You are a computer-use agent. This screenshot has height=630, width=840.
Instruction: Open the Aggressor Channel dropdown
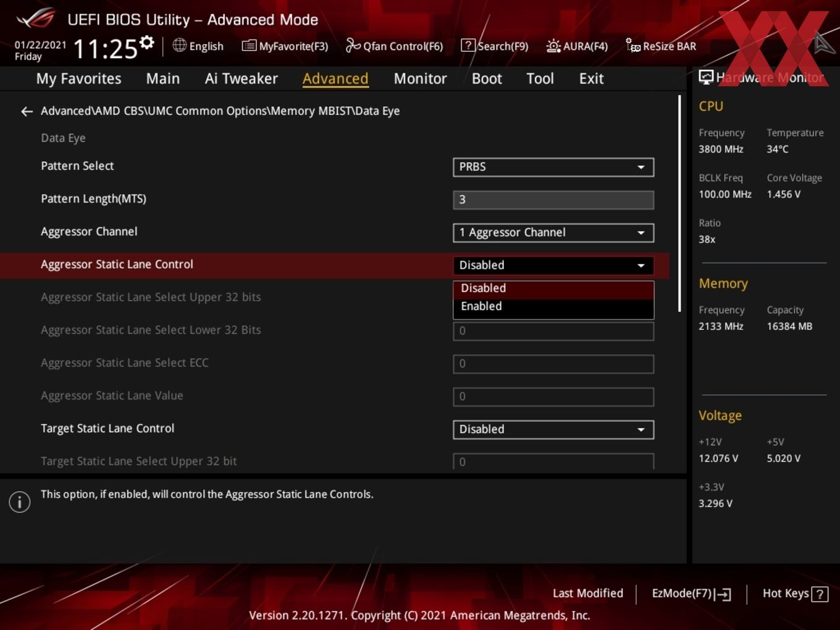tap(553, 232)
